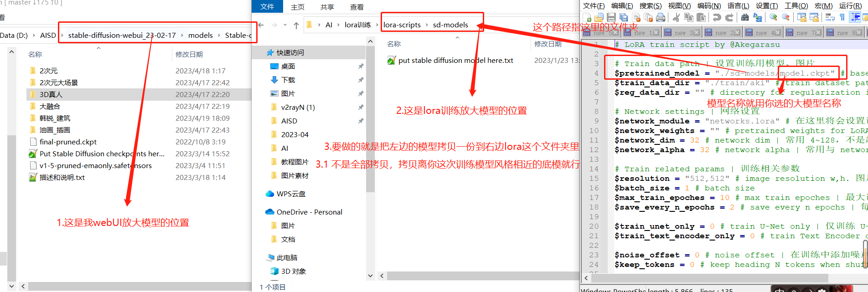
Task: Click the Print icon in the toolbar
Action: tap(661, 17)
